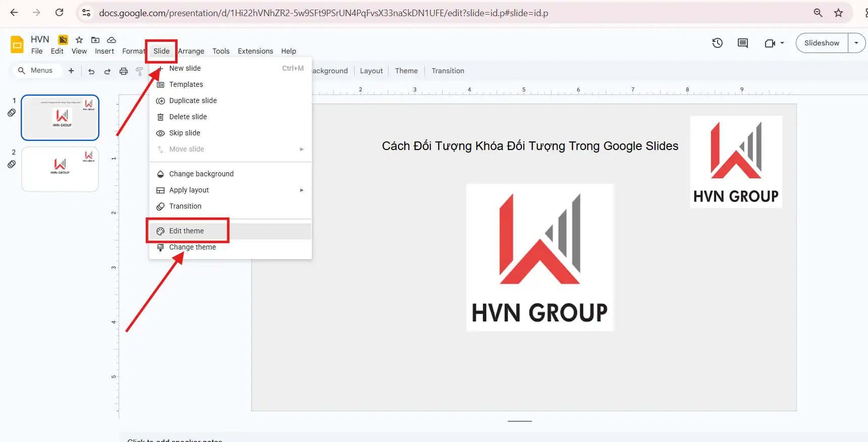Open the Slide menu
This screenshot has height=442, width=868.
click(x=161, y=51)
